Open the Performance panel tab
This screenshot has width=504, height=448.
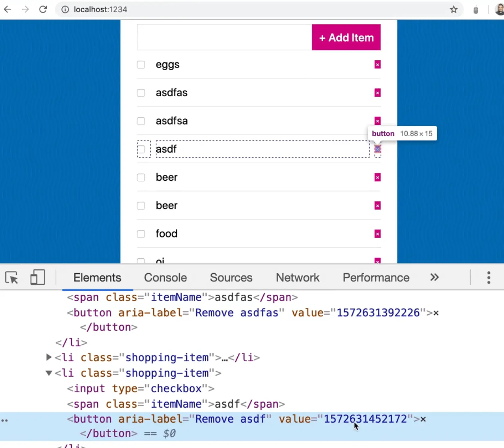pyautogui.click(x=376, y=278)
